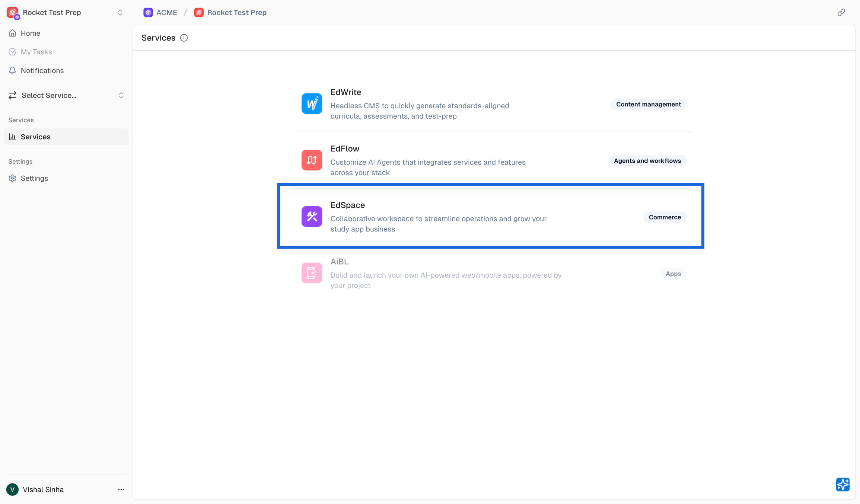Open My Tasks in sidebar
860x504 pixels.
[x=36, y=52]
